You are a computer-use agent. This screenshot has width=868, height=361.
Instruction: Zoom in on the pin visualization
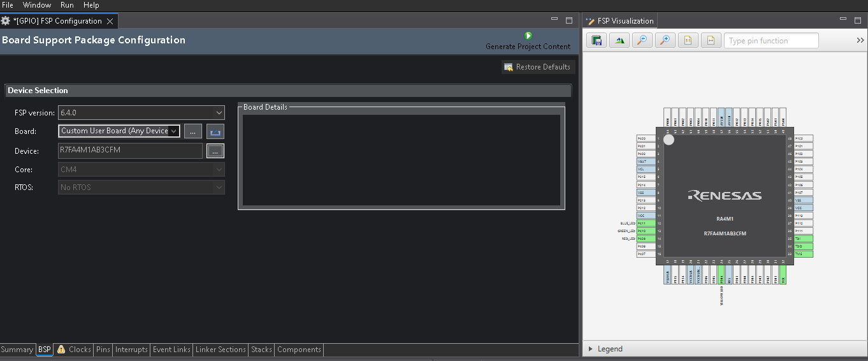coord(664,40)
